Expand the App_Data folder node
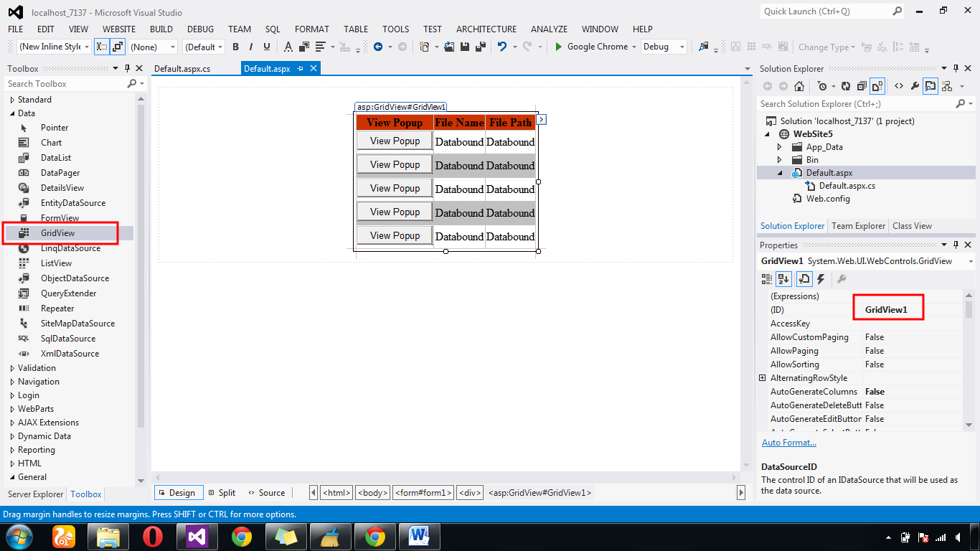The image size is (980, 551). tap(780, 147)
